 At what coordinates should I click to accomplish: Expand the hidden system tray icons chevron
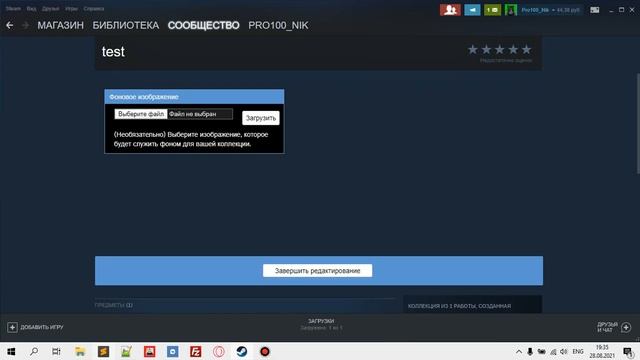click(x=519, y=351)
